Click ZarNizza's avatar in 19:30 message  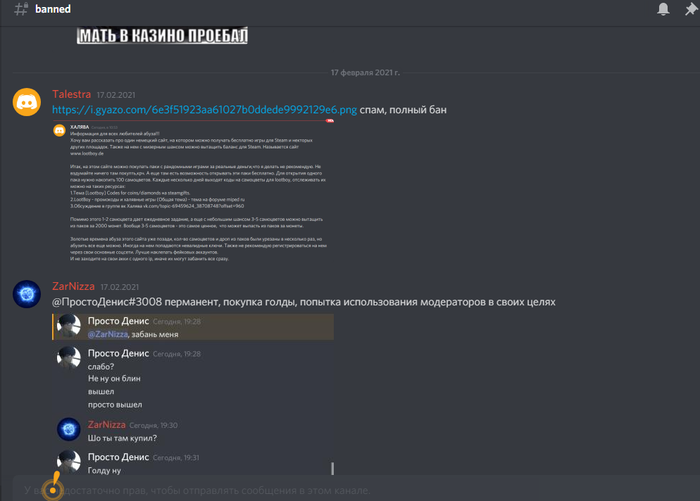click(69, 430)
